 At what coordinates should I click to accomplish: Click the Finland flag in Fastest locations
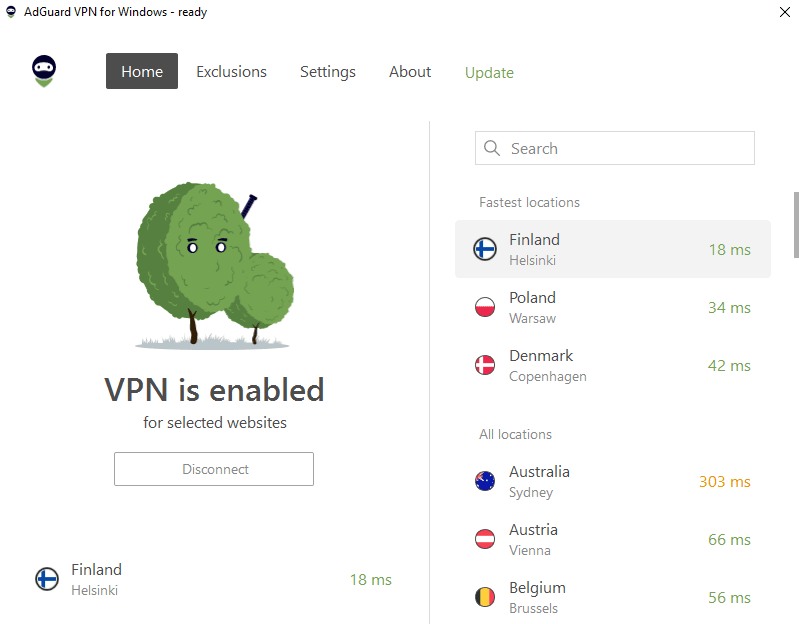click(485, 249)
